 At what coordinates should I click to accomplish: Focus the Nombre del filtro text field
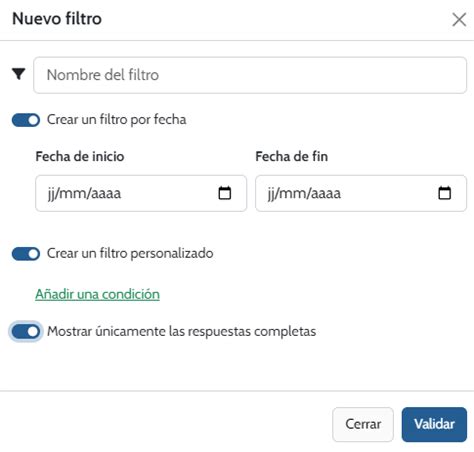[x=250, y=75]
